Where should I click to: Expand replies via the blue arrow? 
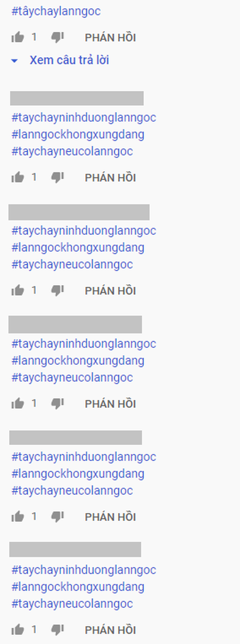click(15, 60)
